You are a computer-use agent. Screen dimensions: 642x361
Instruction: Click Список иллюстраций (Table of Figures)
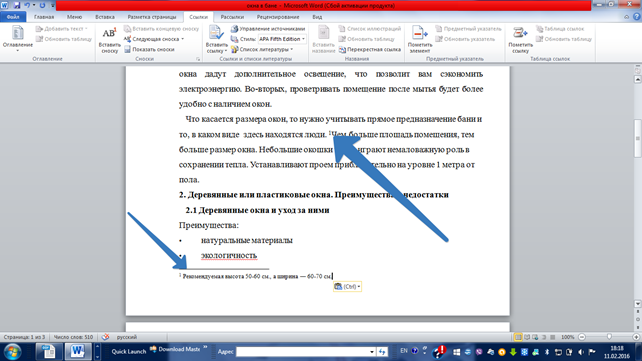[x=370, y=29]
